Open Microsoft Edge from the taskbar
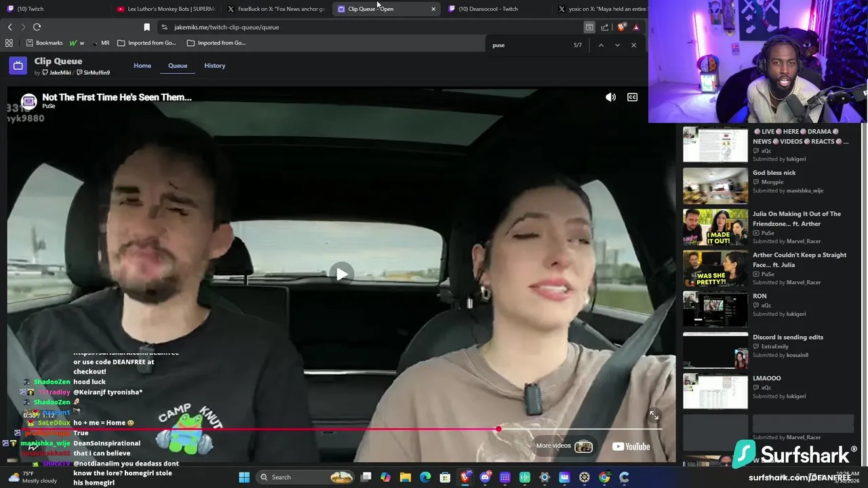This screenshot has height=488, width=868. point(425,477)
